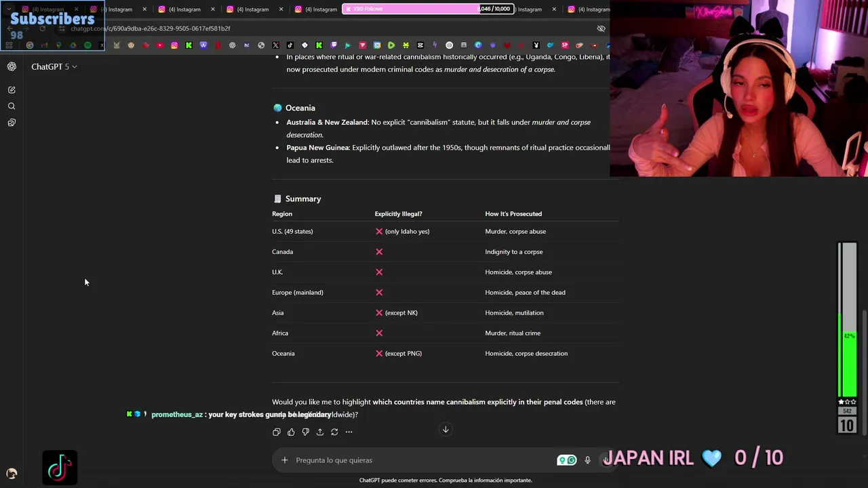Open the TikTok bookmark icon in bookmarks bar
The image size is (868, 488).
tap(290, 45)
